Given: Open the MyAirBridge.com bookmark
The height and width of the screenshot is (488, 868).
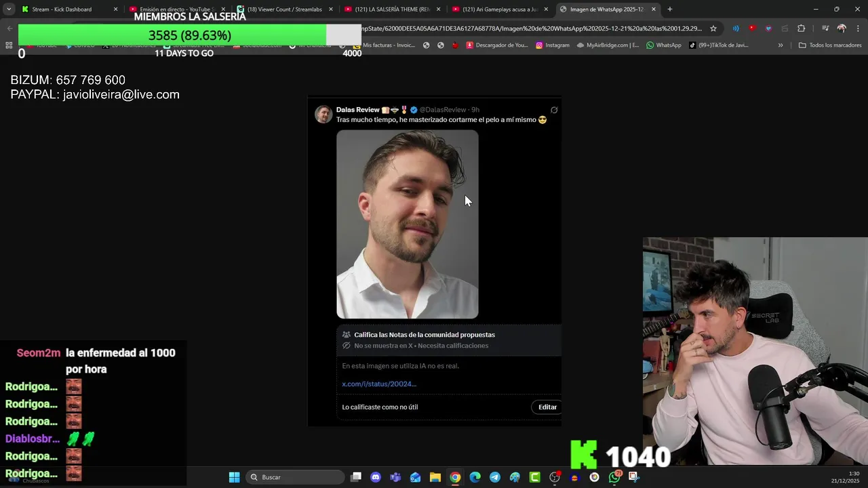Looking at the screenshot, I should (608, 45).
